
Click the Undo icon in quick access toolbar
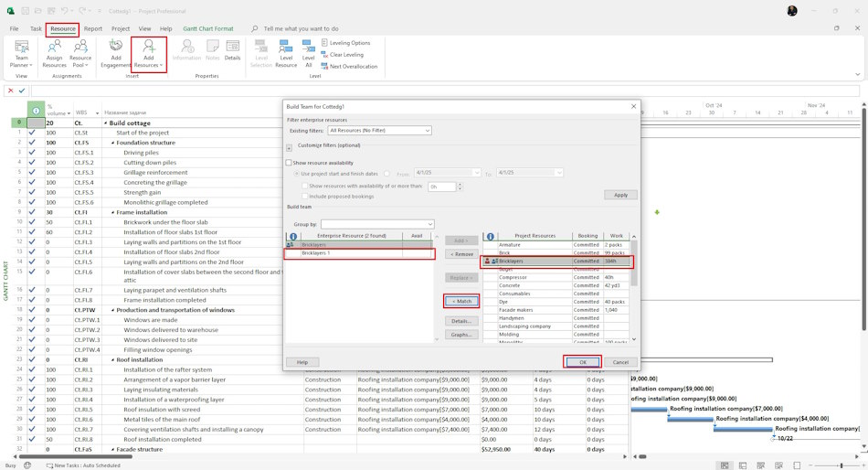click(65, 11)
